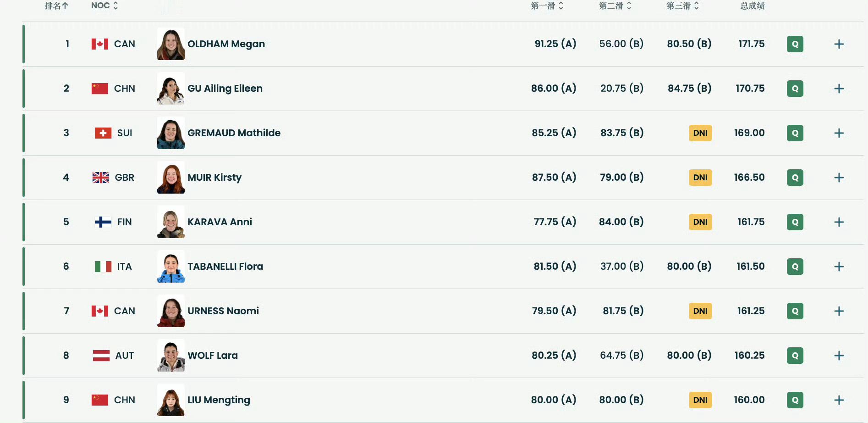Open athlete link TABANELLI Flora
This screenshot has width=868, height=423.
click(x=225, y=267)
